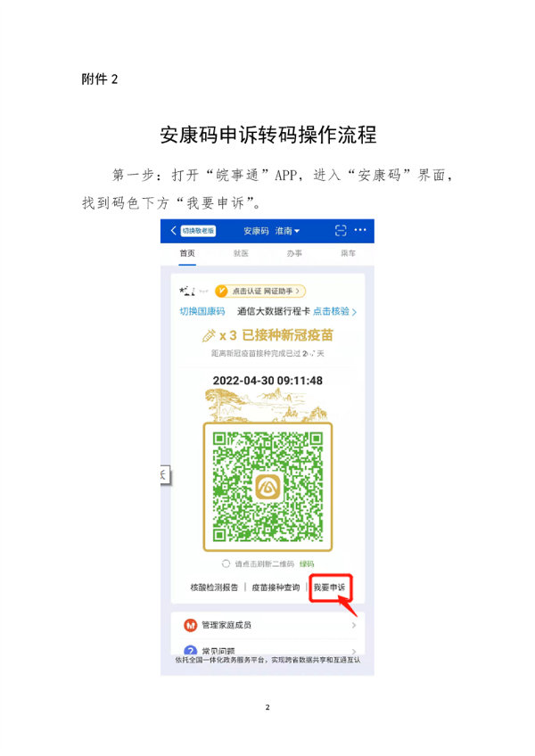Expand the 淮南 city dropdown
The width and height of the screenshot is (535, 756).
click(x=287, y=231)
